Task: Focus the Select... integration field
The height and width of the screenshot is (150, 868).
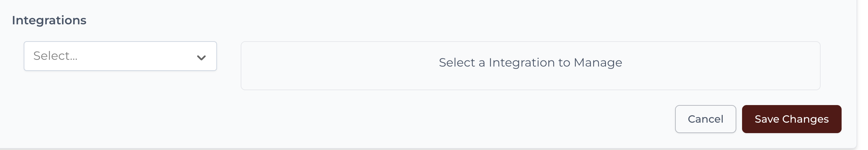Action: (x=112, y=56)
